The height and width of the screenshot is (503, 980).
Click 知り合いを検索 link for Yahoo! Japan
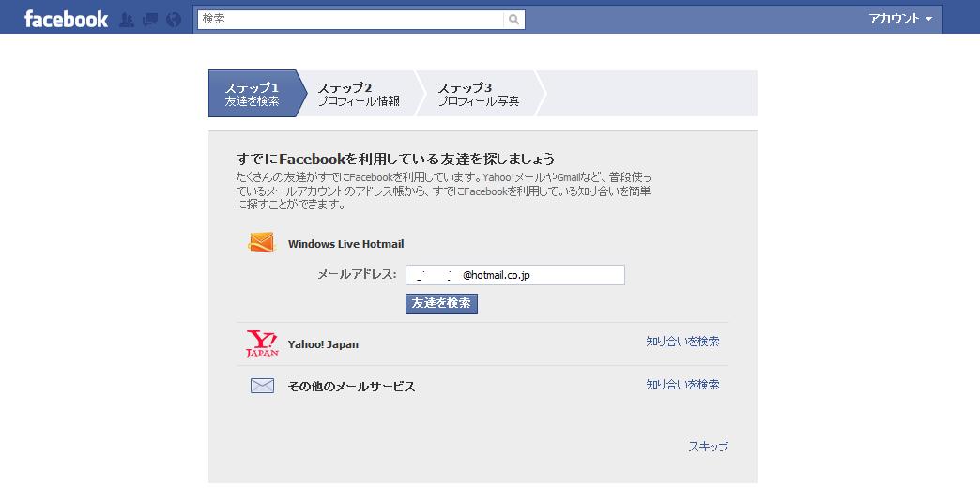coord(682,342)
